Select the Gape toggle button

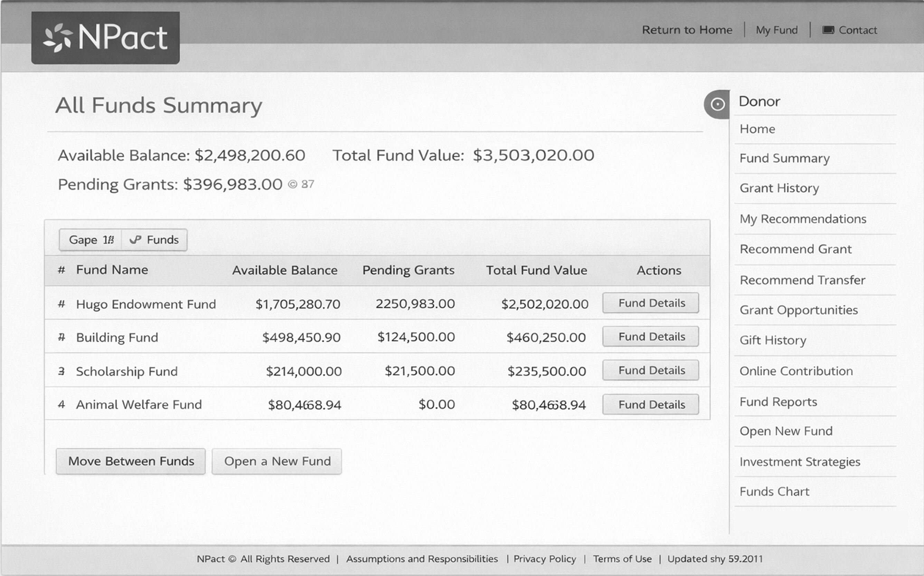tap(91, 240)
